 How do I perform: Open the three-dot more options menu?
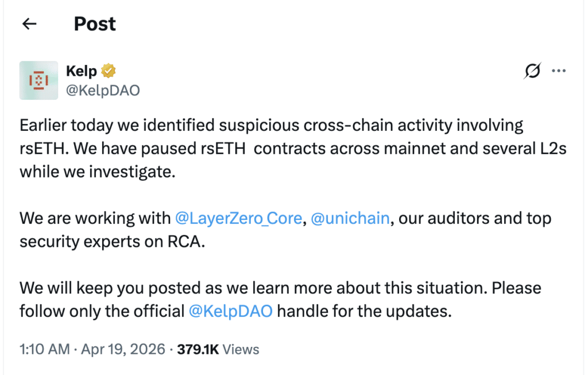[559, 71]
